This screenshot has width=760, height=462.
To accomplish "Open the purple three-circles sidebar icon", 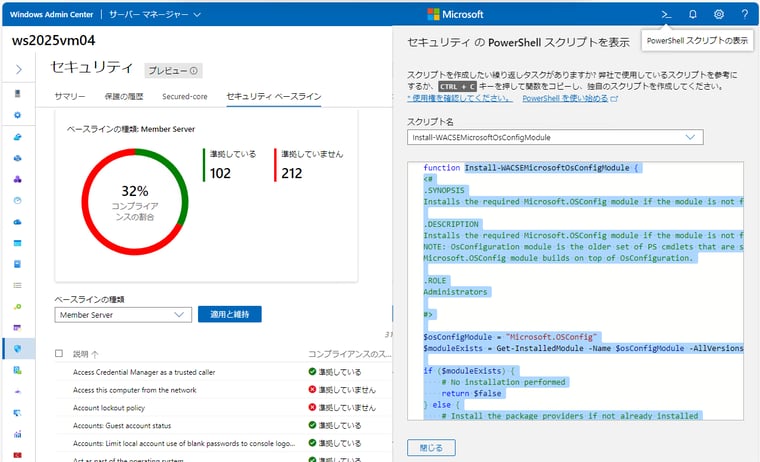I will [17, 179].
